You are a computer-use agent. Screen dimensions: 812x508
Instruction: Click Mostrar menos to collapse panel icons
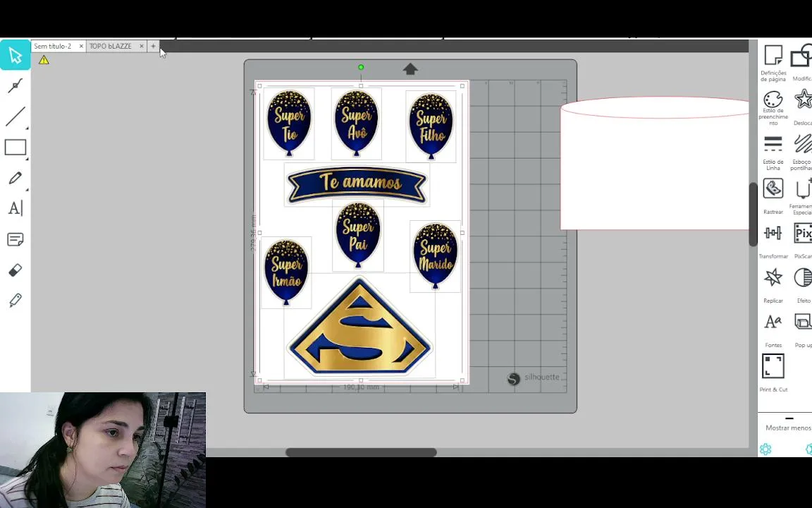coord(788,428)
